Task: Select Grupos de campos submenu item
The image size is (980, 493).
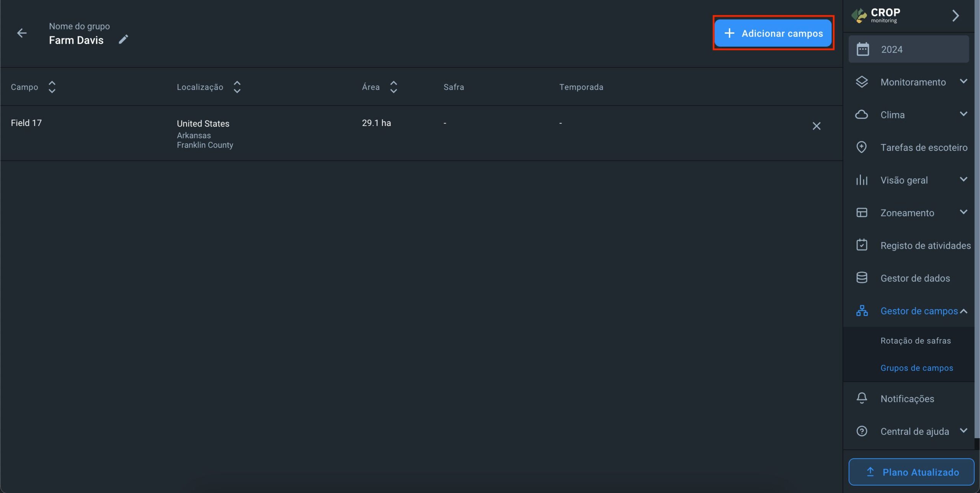Action: click(x=916, y=368)
